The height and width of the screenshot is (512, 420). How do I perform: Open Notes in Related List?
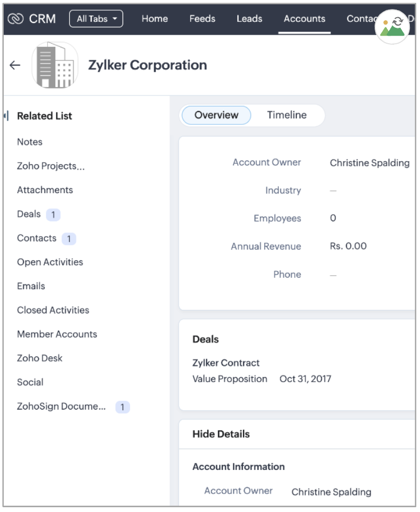pyautogui.click(x=30, y=142)
